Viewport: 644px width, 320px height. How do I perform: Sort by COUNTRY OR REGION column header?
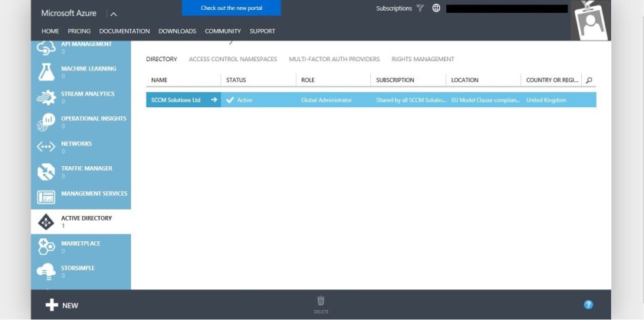click(x=551, y=80)
